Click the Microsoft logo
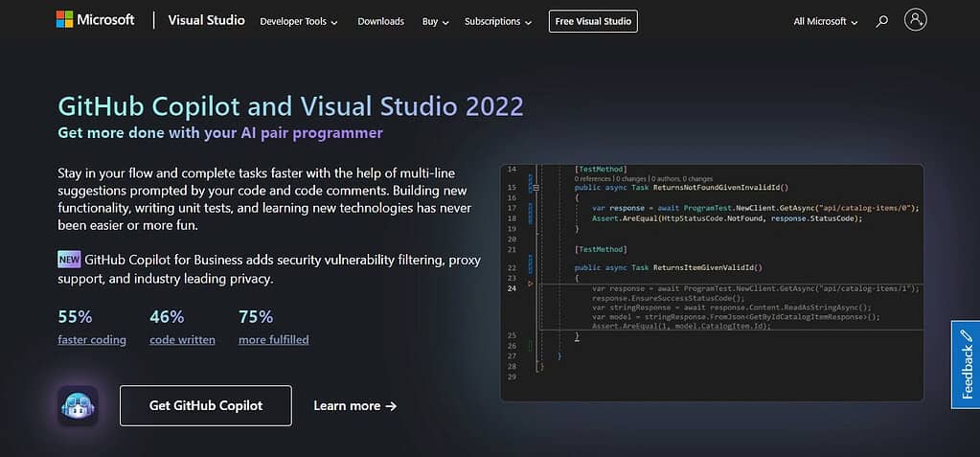Screen dimensions: 980x457 (x=95, y=20)
